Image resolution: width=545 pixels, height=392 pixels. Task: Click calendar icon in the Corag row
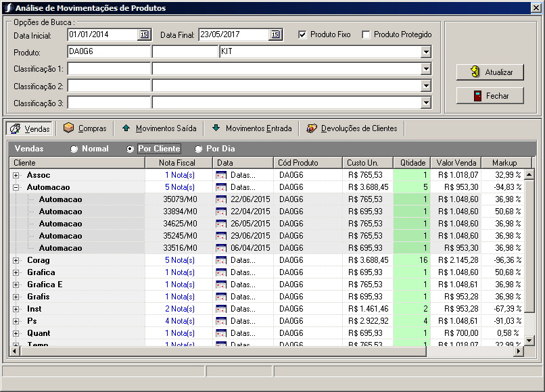coord(221,260)
